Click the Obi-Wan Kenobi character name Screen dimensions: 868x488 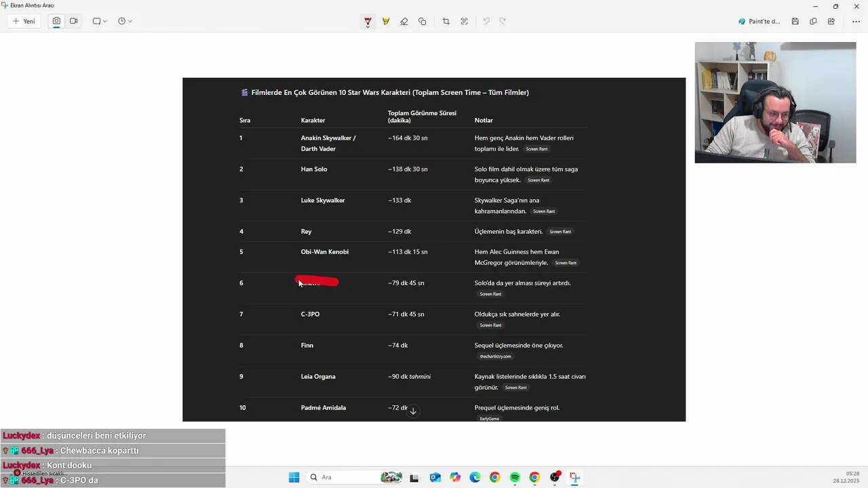[325, 251]
